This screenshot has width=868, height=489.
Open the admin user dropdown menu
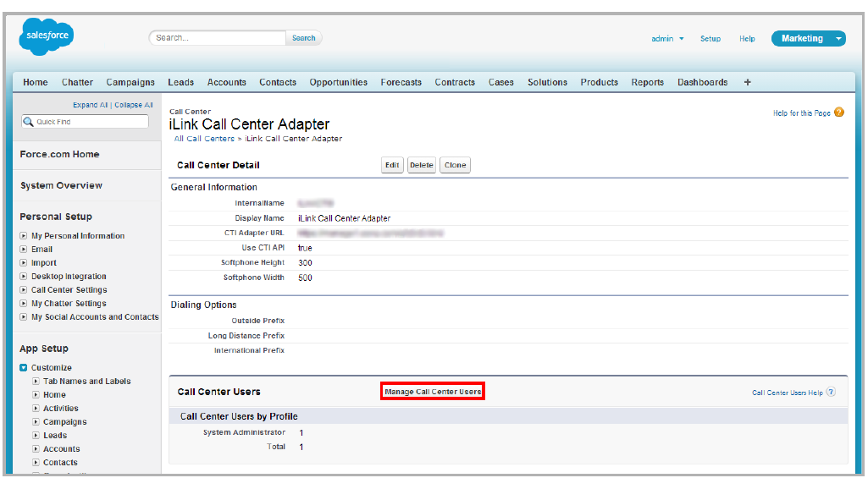[x=667, y=39]
